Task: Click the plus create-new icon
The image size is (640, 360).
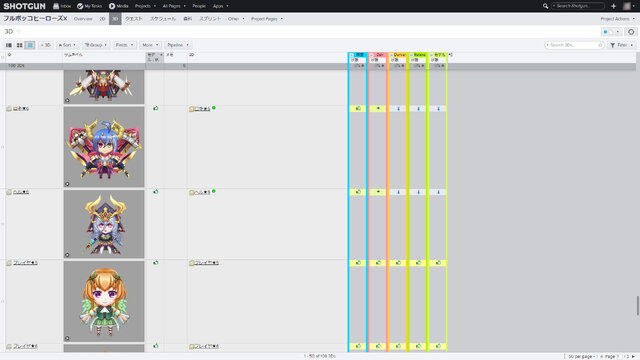Action: (x=613, y=6)
